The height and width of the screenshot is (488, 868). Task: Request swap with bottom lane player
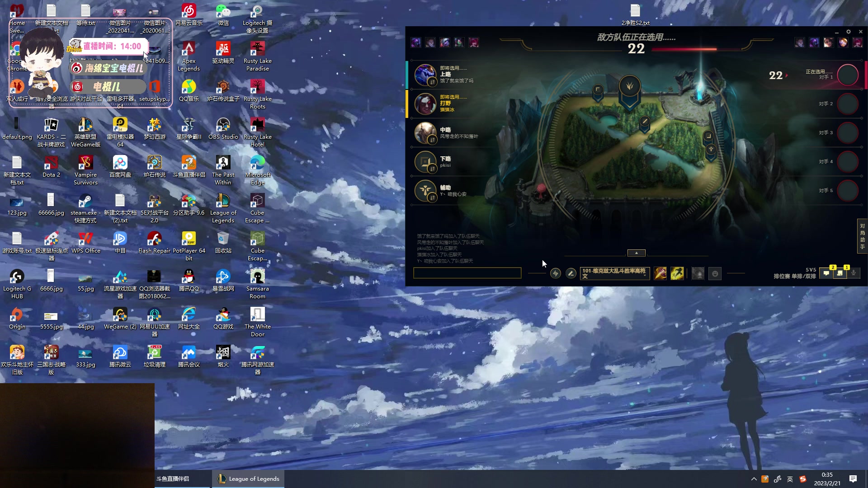click(x=432, y=169)
